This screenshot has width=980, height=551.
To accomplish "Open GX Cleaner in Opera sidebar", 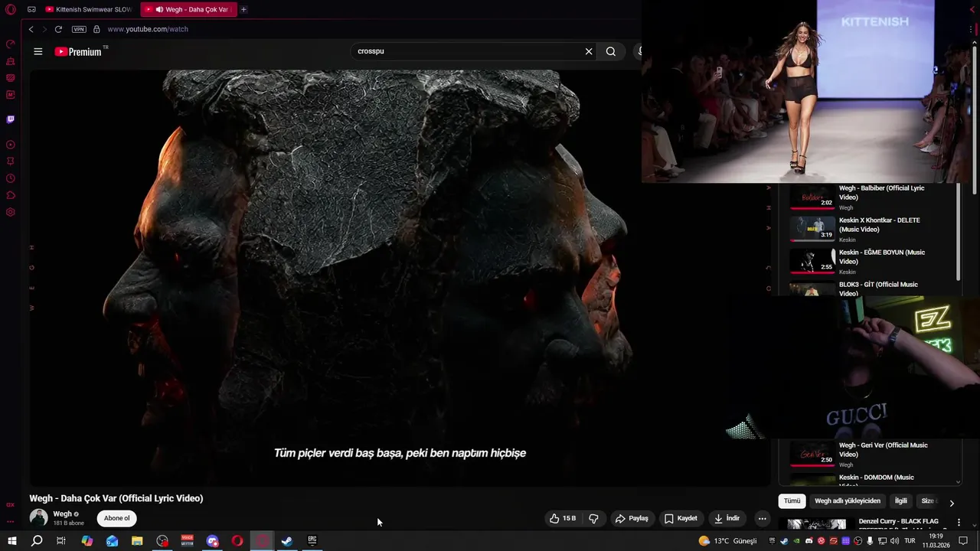I will click(11, 61).
